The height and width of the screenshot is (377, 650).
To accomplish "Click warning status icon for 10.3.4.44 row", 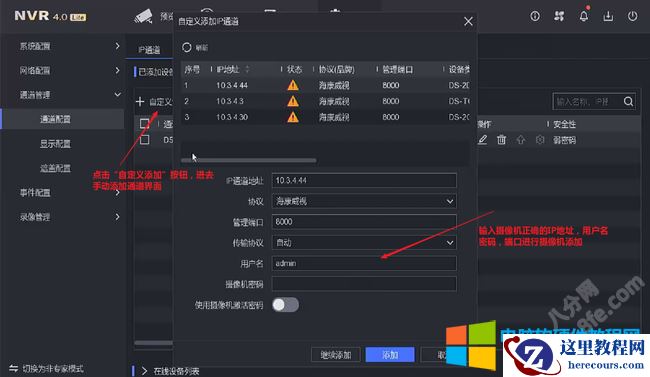I will pyautogui.click(x=293, y=85).
